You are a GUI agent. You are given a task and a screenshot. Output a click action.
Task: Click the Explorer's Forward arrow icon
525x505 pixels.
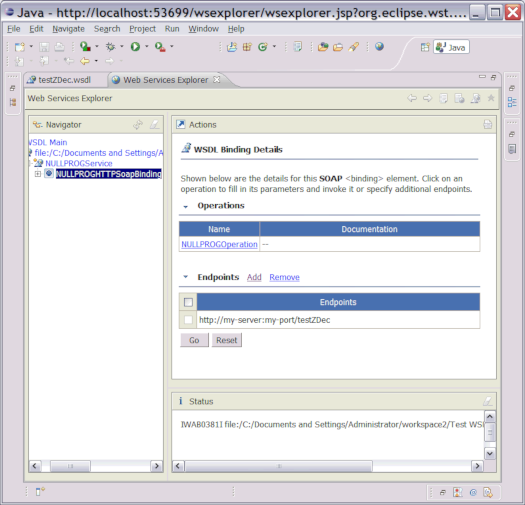tap(427, 98)
